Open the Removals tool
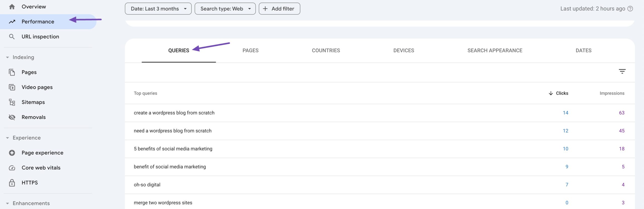This screenshot has height=209, width=644. pyautogui.click(x=48, y=117)
